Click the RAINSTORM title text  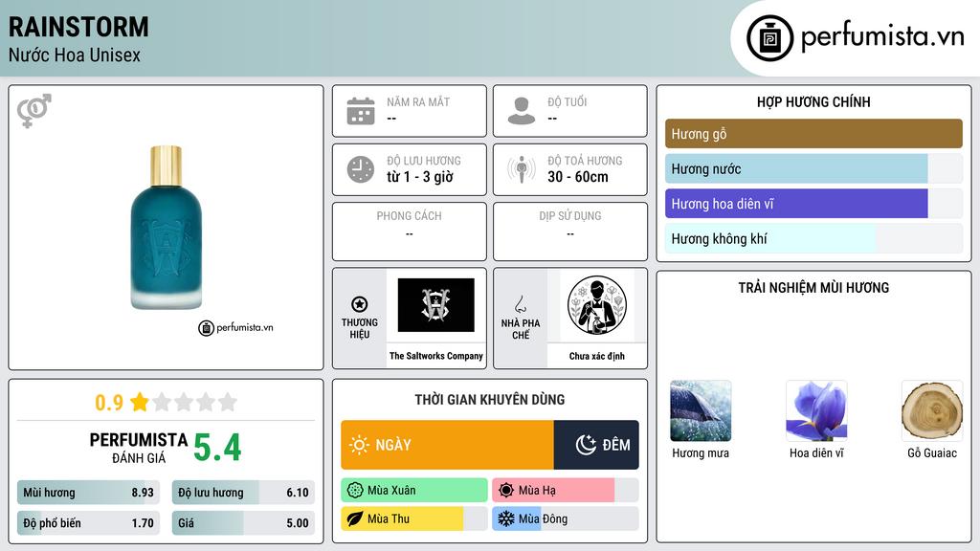point(78,27)
